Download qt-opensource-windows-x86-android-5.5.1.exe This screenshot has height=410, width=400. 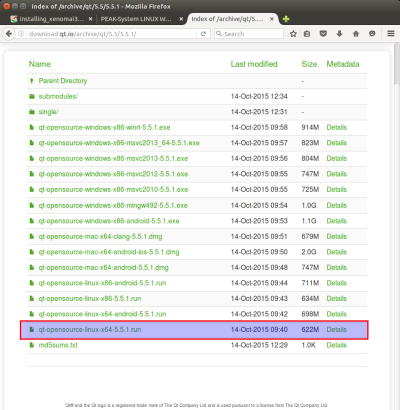pos(109,221)
